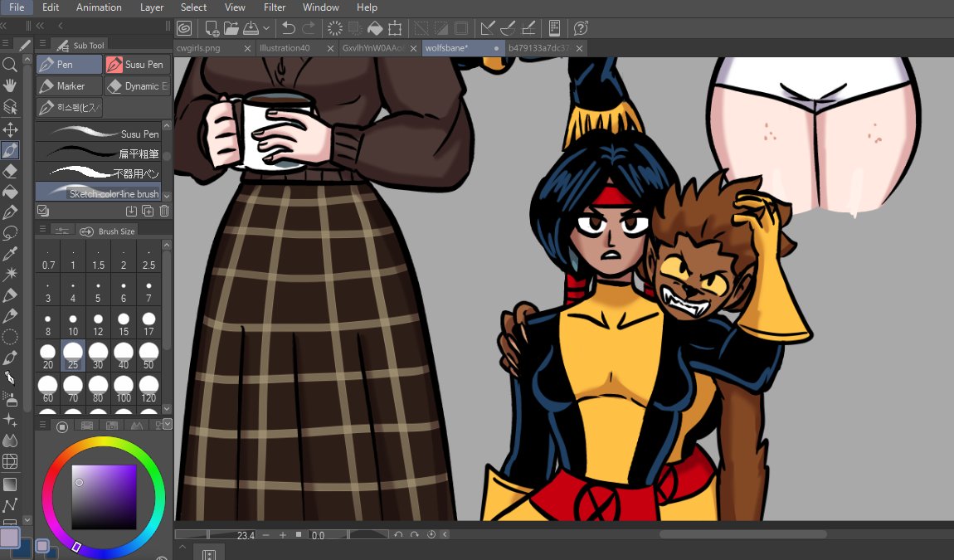Set brush size to 0.7
Screen dimensions: 954x560
(x=48, y=258)
